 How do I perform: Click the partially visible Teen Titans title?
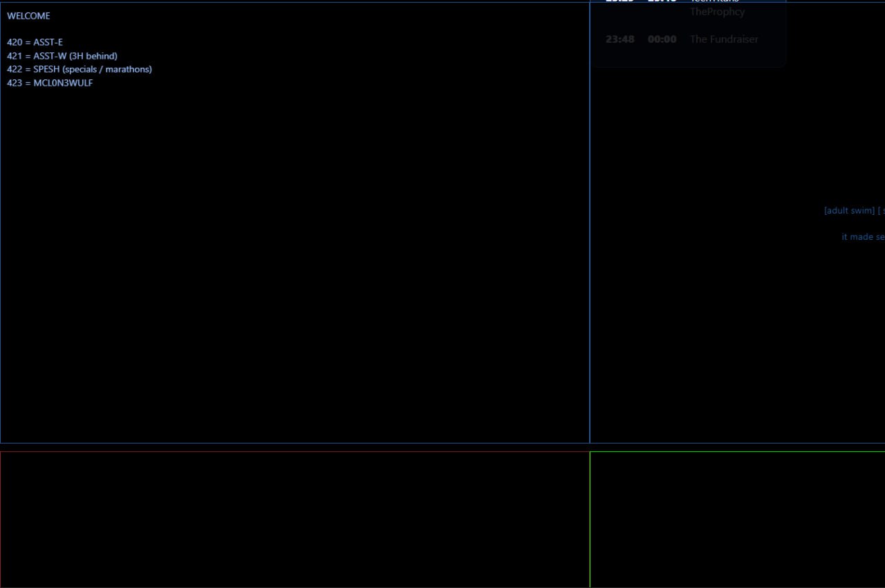click(x=714, y=2)
